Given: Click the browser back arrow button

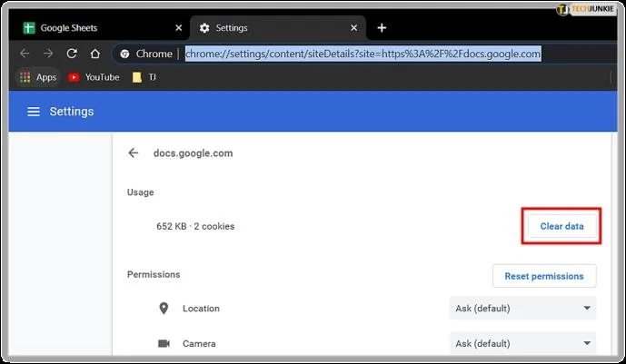Looking at the screenshot, I should click(25, 54).
